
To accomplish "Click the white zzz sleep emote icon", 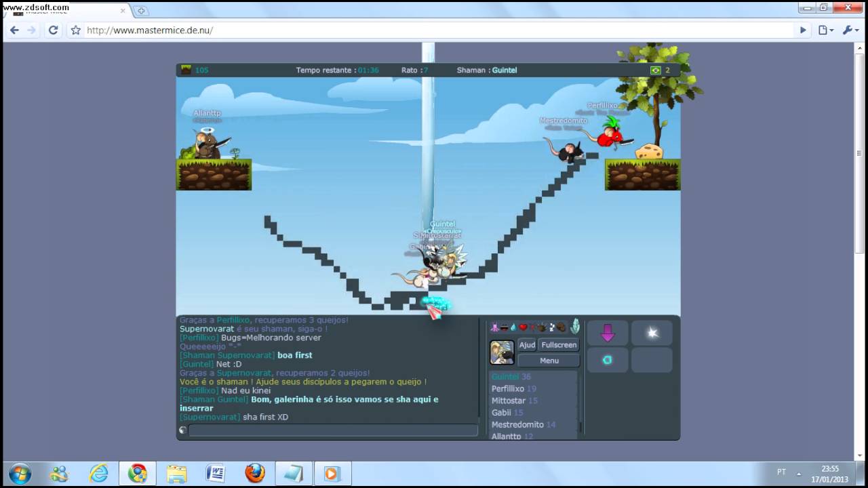I will coord(552,327).
